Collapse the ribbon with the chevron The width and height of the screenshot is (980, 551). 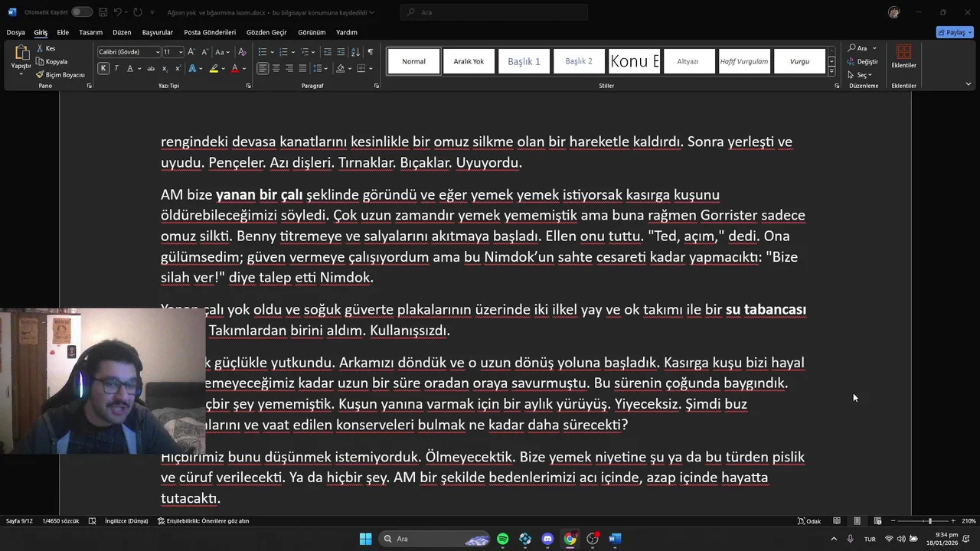pos(968,84)
